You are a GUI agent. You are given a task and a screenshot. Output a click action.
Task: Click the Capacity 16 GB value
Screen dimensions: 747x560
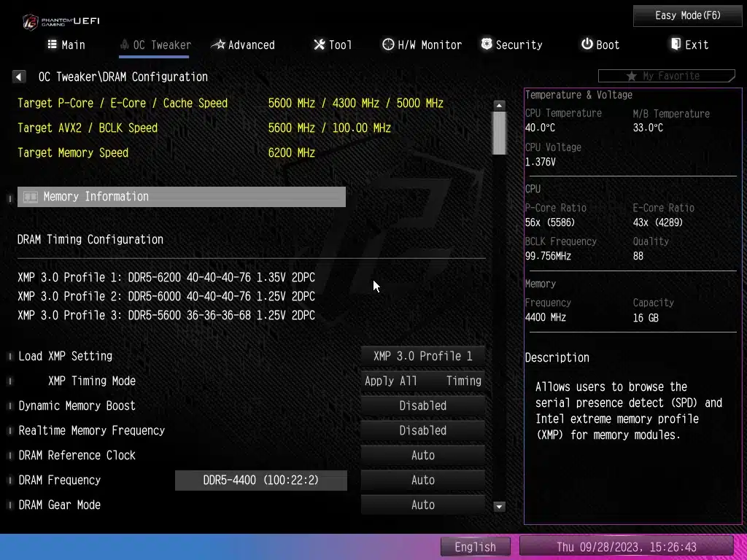point(646,318)
